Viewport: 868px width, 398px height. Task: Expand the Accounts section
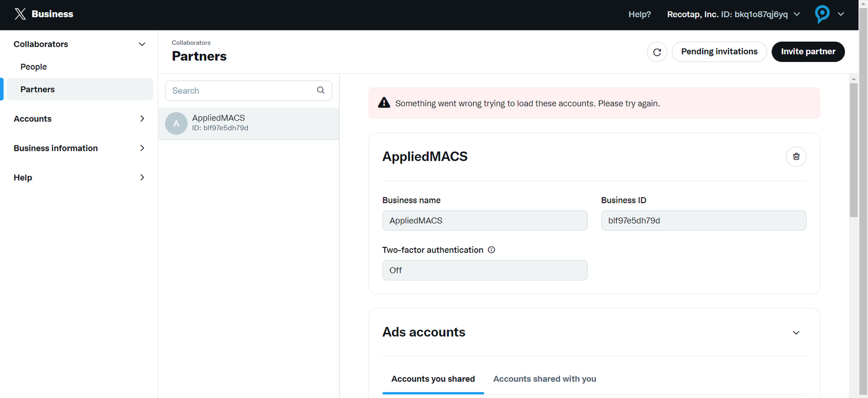point(142,119)
